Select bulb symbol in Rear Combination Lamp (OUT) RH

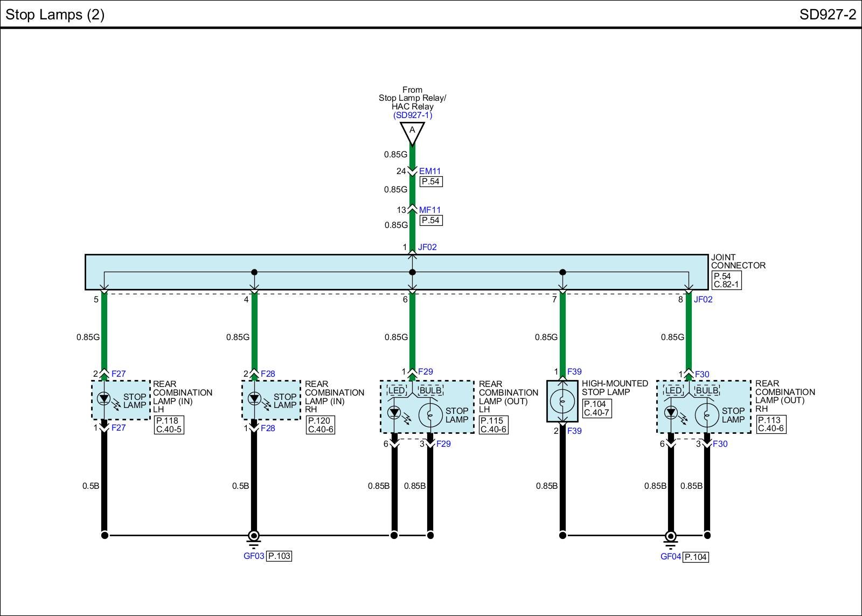click(706, 415)
